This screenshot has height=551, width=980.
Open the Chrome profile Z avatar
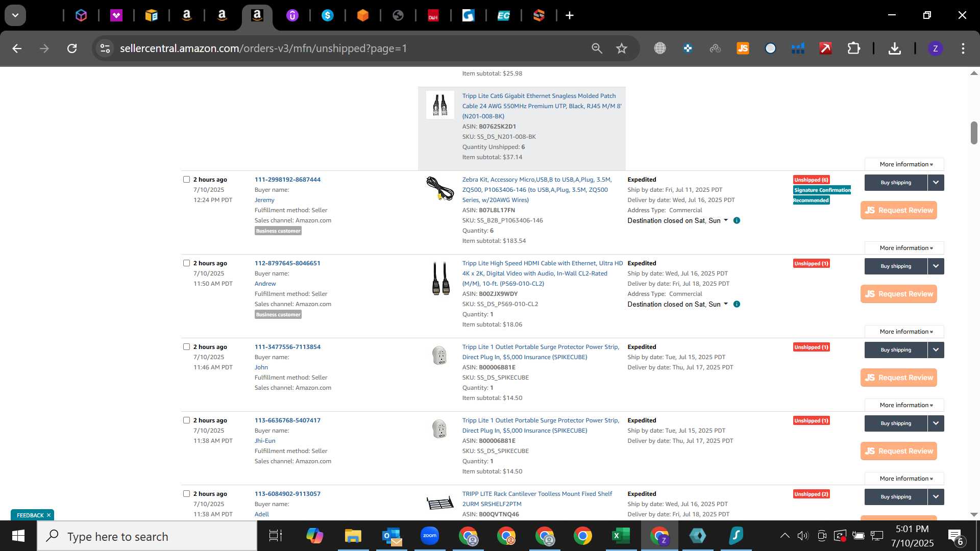[935, 48]
